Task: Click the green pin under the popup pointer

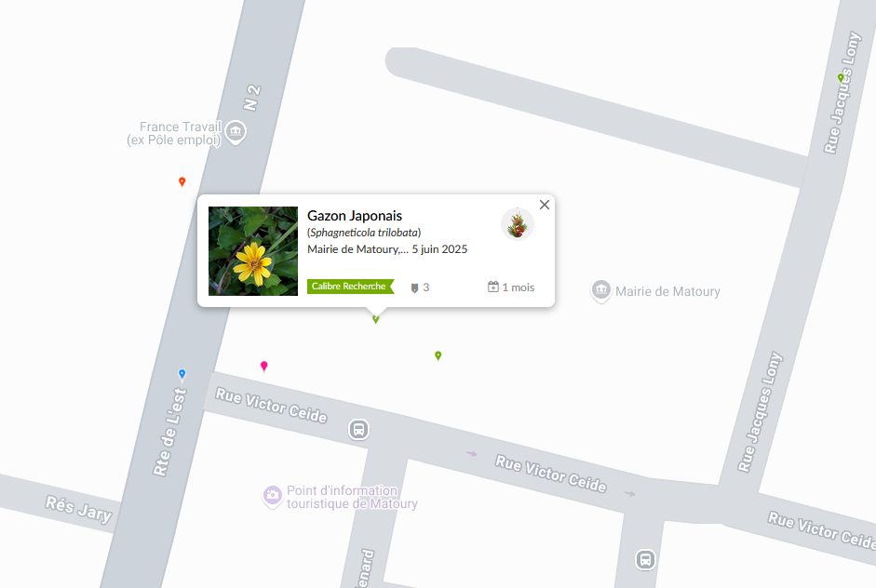Action: [376, 319]
